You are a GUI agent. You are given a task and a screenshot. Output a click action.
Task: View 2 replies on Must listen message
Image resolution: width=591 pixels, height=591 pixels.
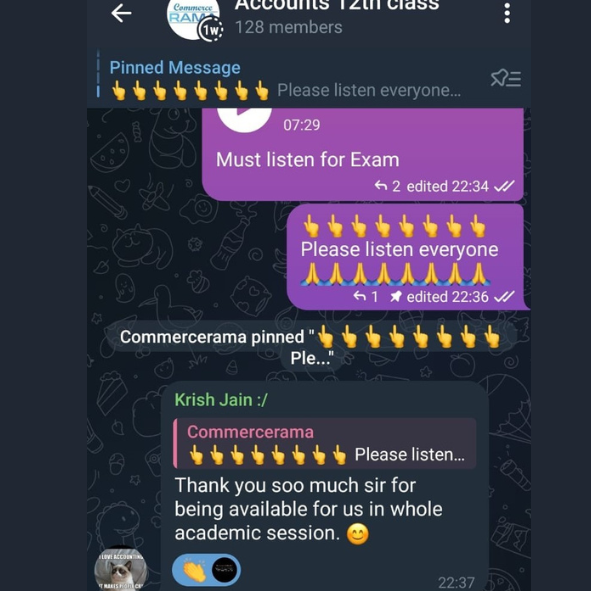click(x=387, y=186)
